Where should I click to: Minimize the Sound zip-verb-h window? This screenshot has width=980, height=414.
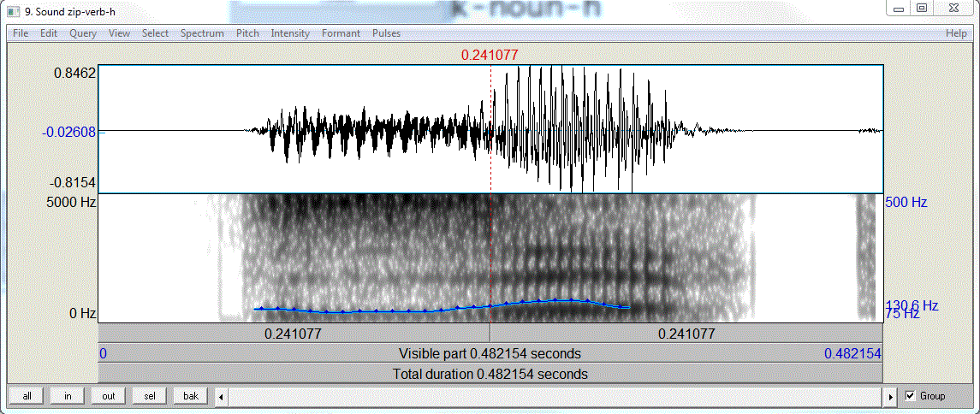pyautogui.click(x=900, y=8)
